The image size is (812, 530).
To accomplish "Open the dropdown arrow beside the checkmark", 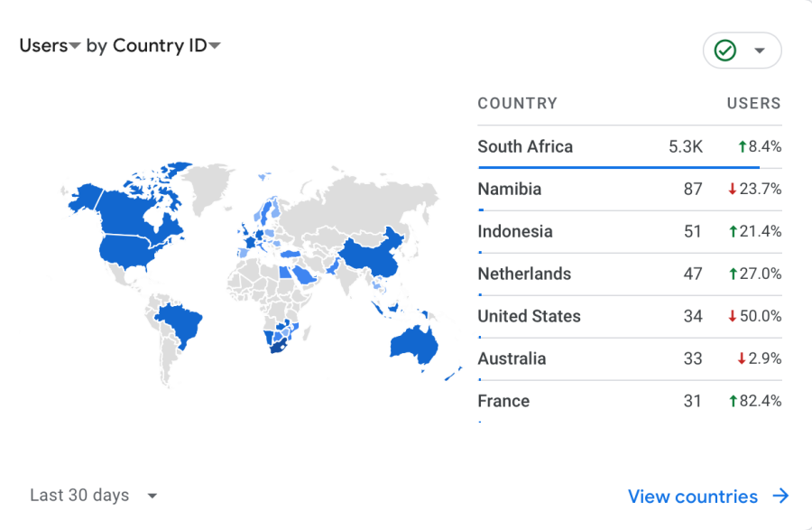I will (x=760, y=51).
